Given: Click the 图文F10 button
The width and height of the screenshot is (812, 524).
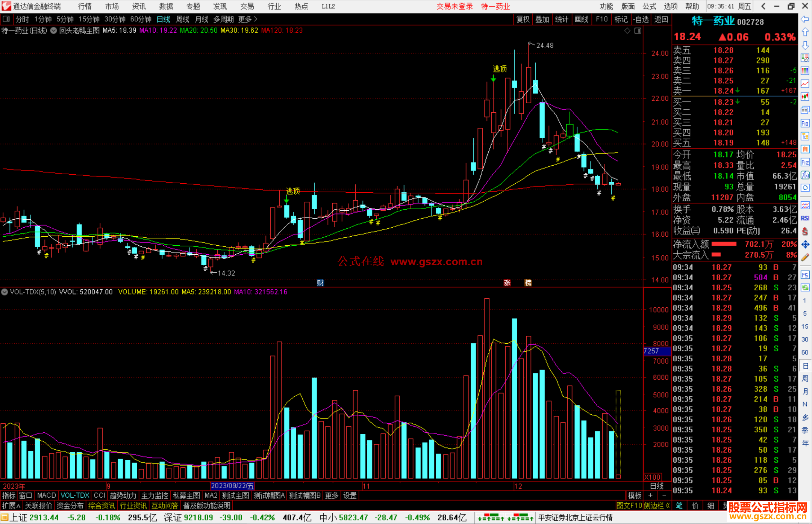Looking at the screenshot, I should point(629,506).
